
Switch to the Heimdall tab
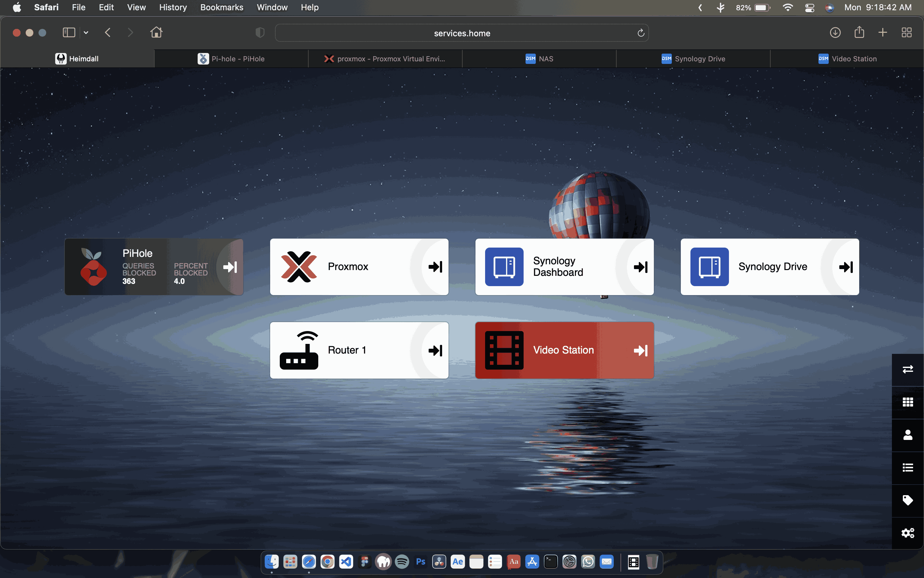click(x=77, y=58)
